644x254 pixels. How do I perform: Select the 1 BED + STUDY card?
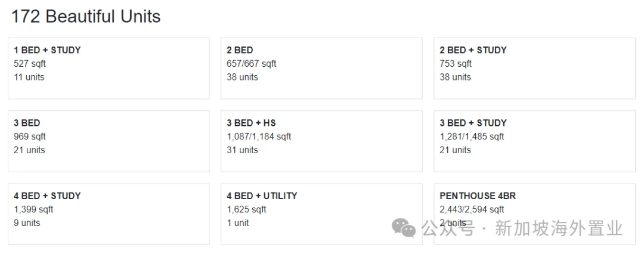pos(109,68)
